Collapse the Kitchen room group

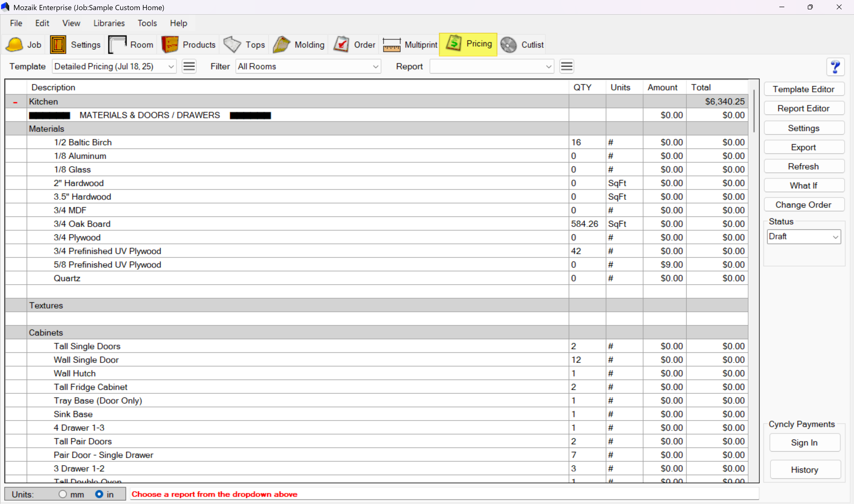click(15, 102)
